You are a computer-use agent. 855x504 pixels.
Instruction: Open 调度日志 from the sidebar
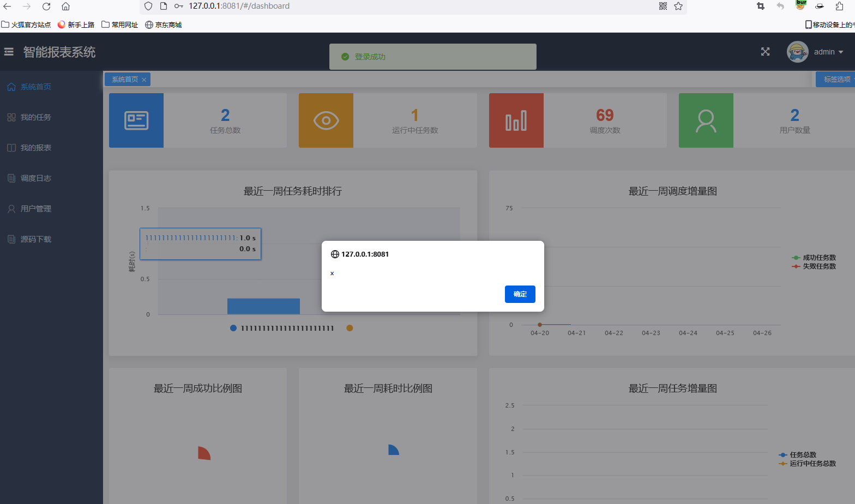click(51, 178)
